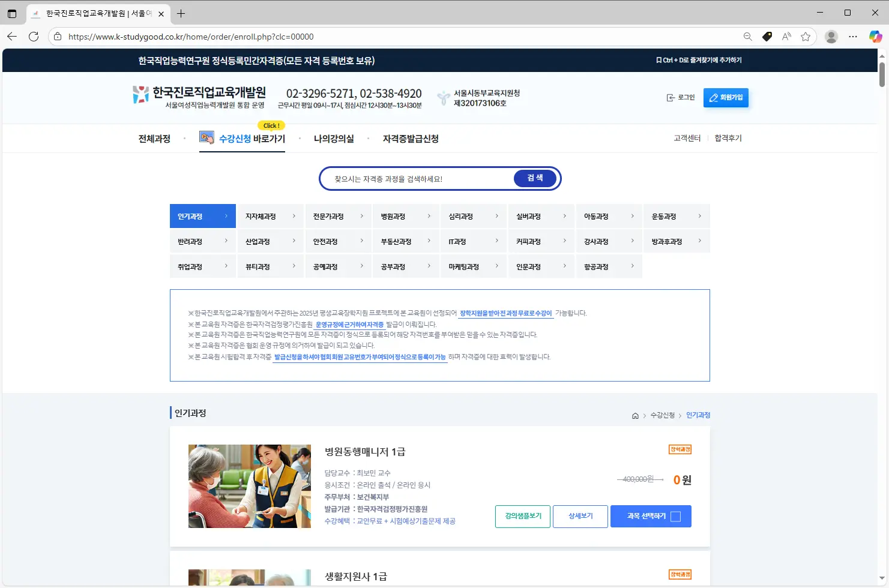
Task: Click 병원동행매니저 1급 course title
Action: [x=365, y=452]
